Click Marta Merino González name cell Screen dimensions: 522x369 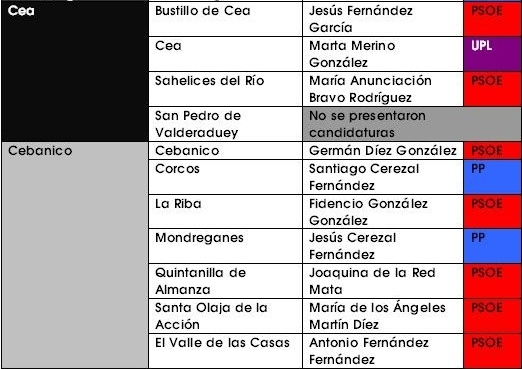point(383,54)
